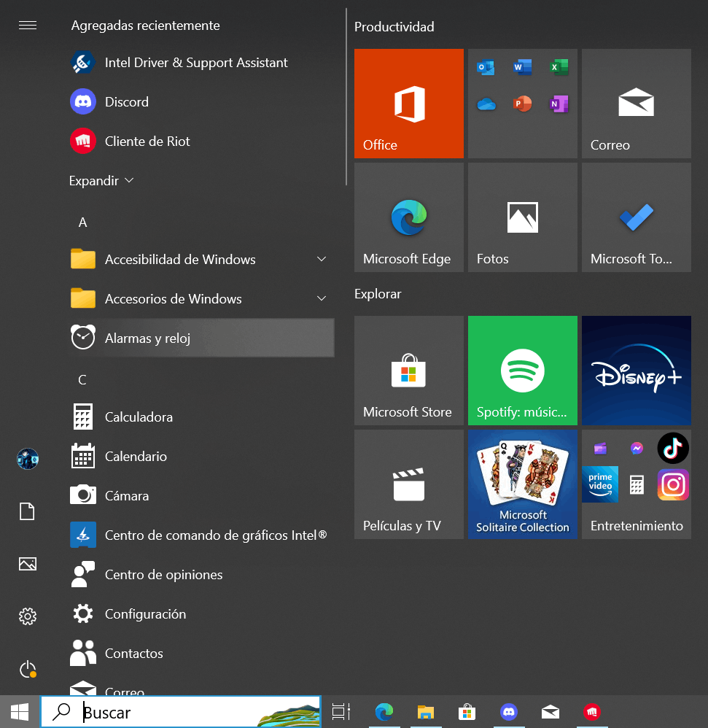Open Edge from the taskbar

click(384, 712)
